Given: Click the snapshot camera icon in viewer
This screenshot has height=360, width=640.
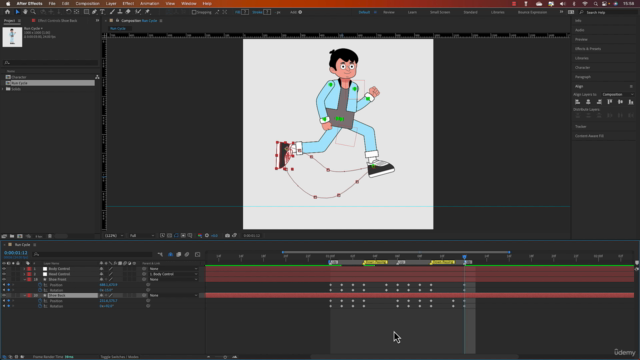Looking at the screenshot, I should [227, 236].
